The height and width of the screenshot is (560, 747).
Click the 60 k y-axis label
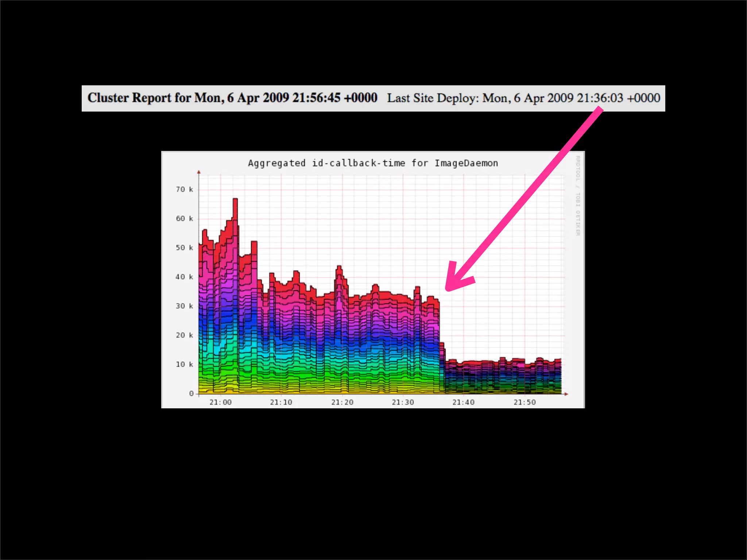pyautogui.click(x=184, y=218)
